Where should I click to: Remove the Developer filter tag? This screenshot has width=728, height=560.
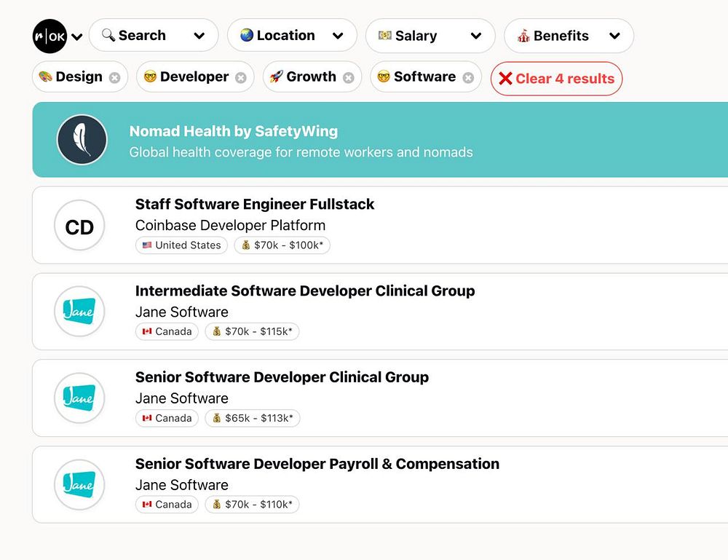[241, 78]
